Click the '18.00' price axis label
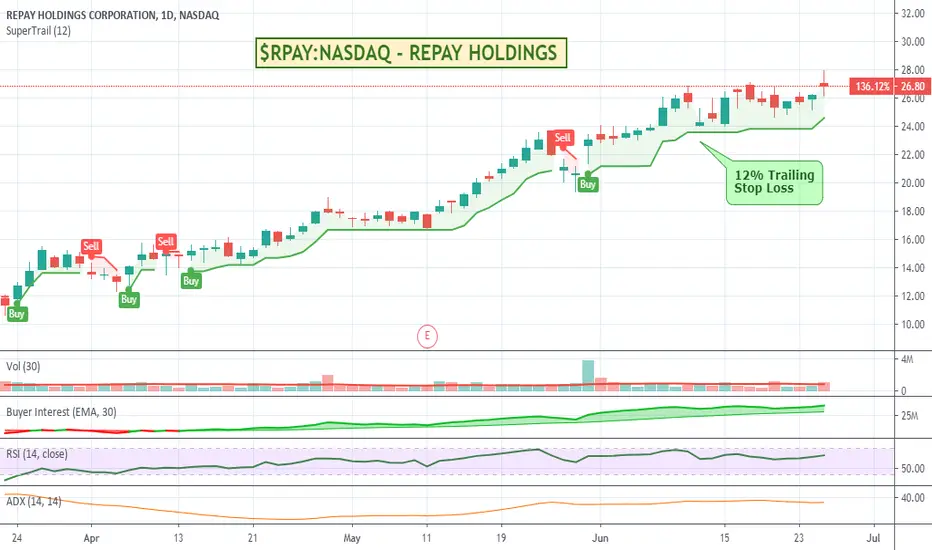Image resolution: width=932 pixels, height=550 pixels. pos(912,211)
